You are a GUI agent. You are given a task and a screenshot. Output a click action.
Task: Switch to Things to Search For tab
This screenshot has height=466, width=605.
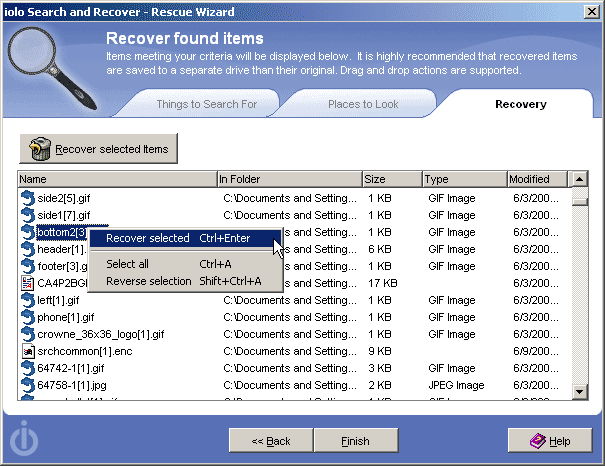[x=206, y=104]
